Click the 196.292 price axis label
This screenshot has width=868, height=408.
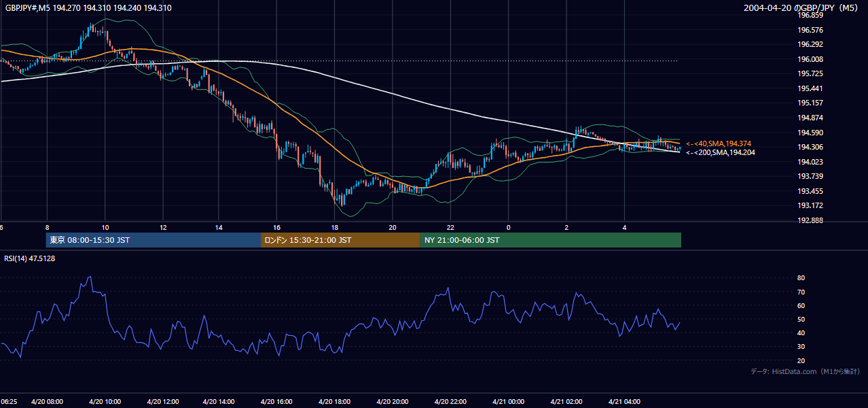(x=811, y=44)
